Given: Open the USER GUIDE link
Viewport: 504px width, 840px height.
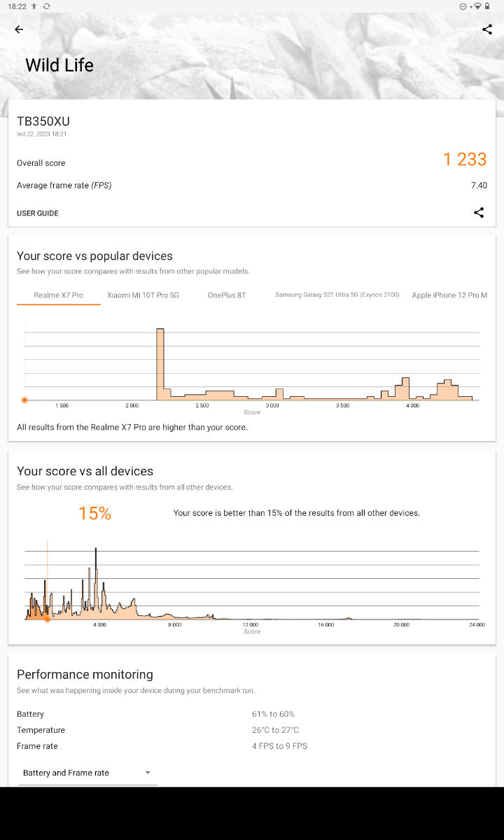Looking at the screenshot, I should click(x=38, y=213).
